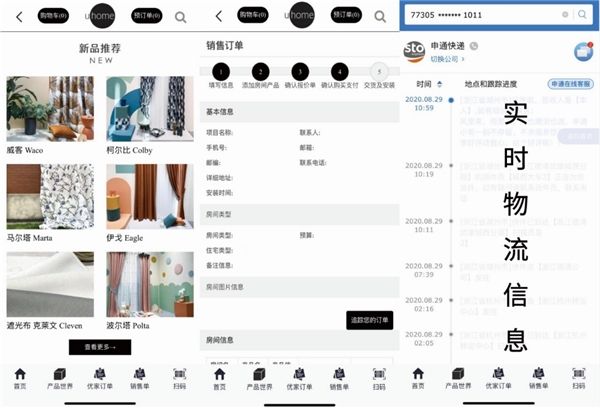Click the magnifier in the tracking number field
The height and width of the screenshot is (408, 600).
click(581, 15)
